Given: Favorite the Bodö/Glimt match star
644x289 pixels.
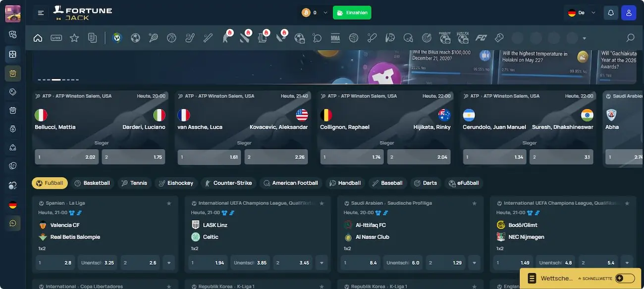Looking at the screenshot, I should (627, 203).
